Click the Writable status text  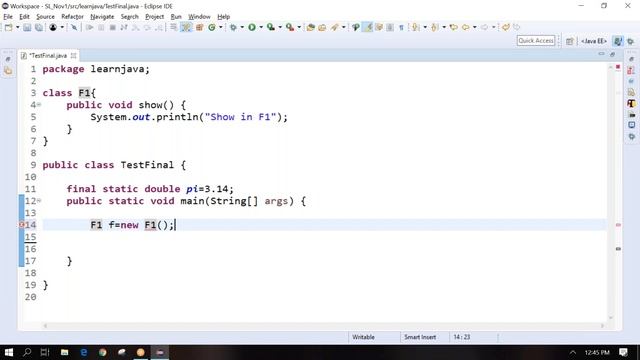click(363, 337)
